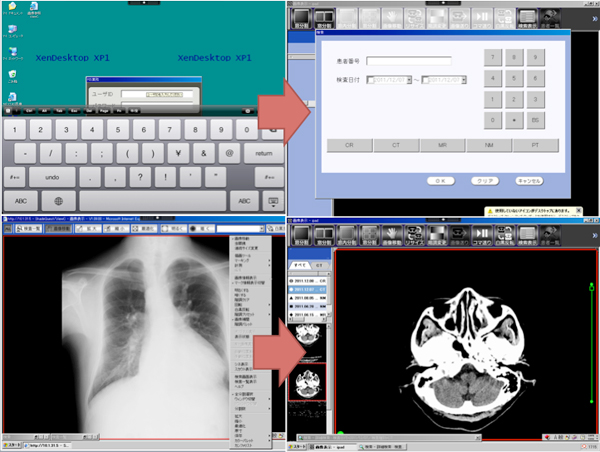Click the 患者番号 input field
The height and width of the screenshot is (452, 600).
pyautogui.click(x=408, y=60)
